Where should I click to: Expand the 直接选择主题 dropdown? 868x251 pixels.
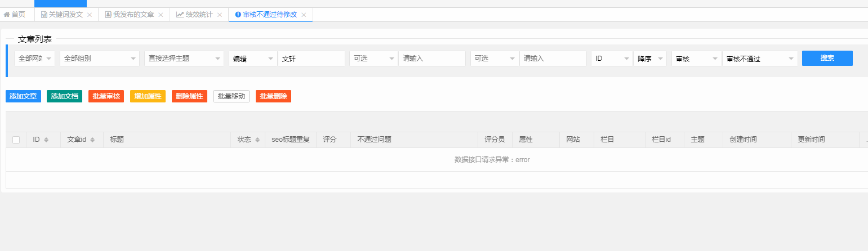click(184, 59)
